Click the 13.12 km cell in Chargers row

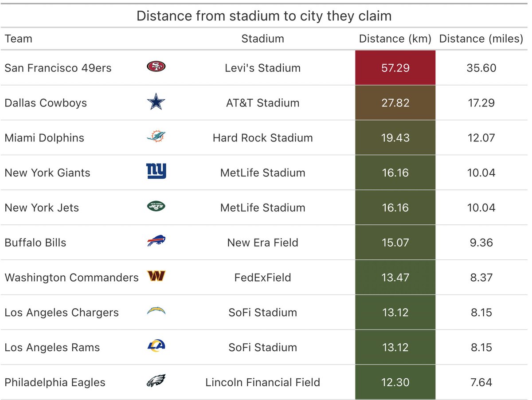(x=395, y=312)
